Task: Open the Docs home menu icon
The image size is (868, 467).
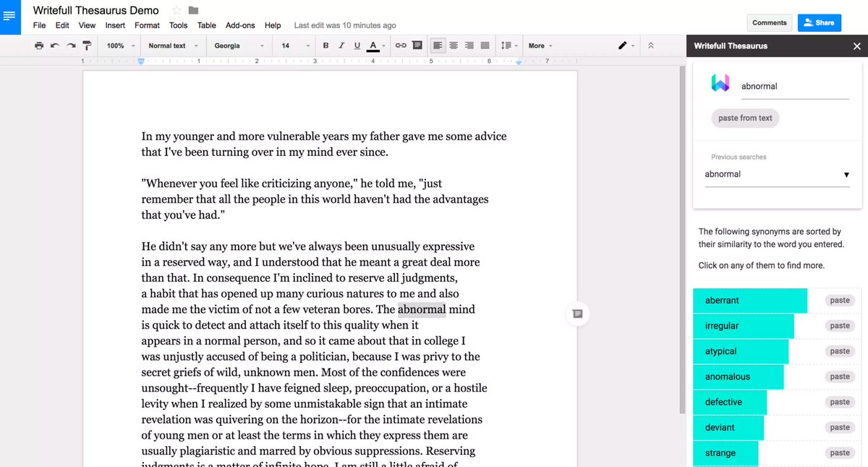Action: coord(10,17)
